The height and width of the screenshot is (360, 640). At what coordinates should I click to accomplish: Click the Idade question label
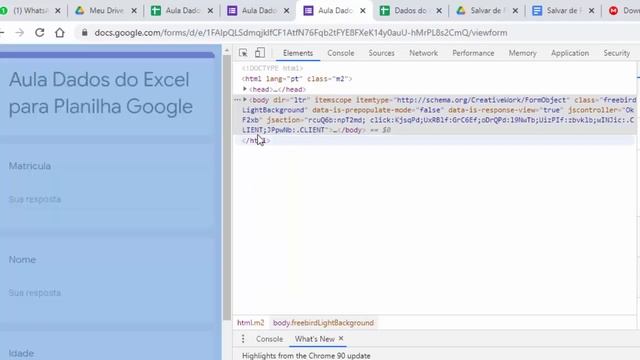click(21, 353)
